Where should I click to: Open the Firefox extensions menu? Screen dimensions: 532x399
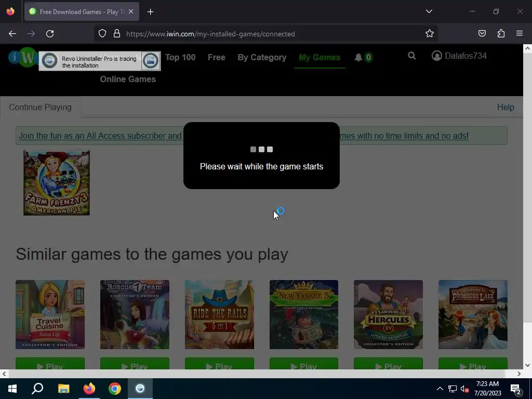pos(501,34)
